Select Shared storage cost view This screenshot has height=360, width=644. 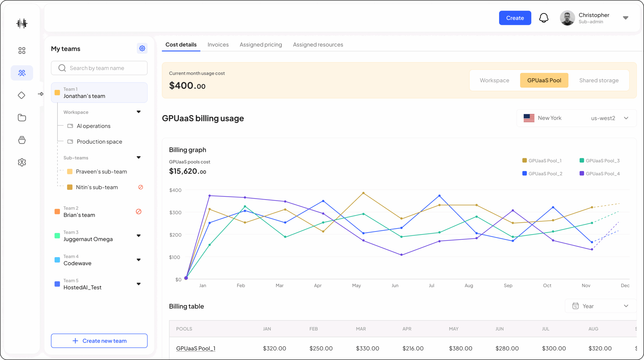click(x=599, y=80)
